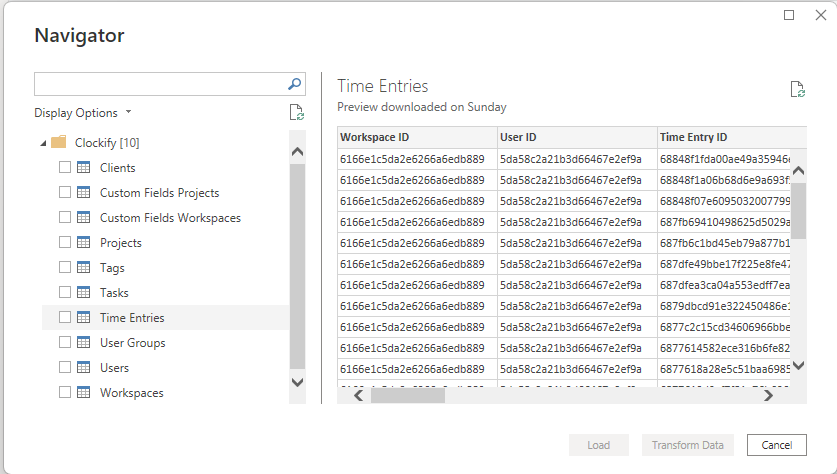
Task: Select the Custom Fields Workspaces label
Action: click(x=170, y=218)
